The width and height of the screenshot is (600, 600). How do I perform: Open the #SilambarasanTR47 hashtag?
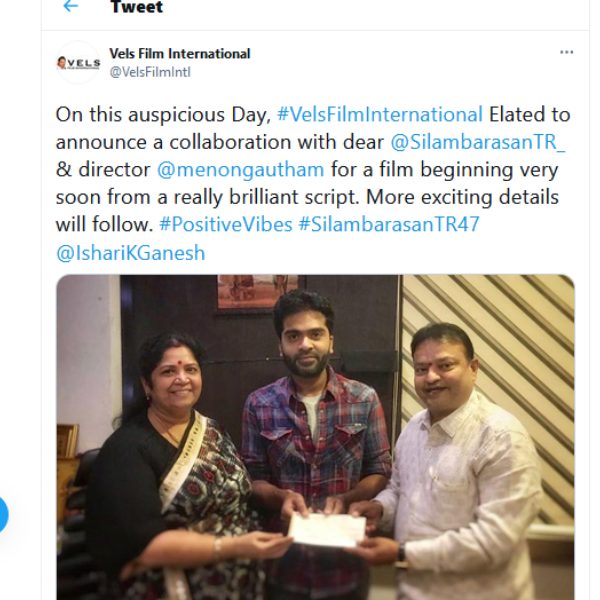[x=389, y=224]
